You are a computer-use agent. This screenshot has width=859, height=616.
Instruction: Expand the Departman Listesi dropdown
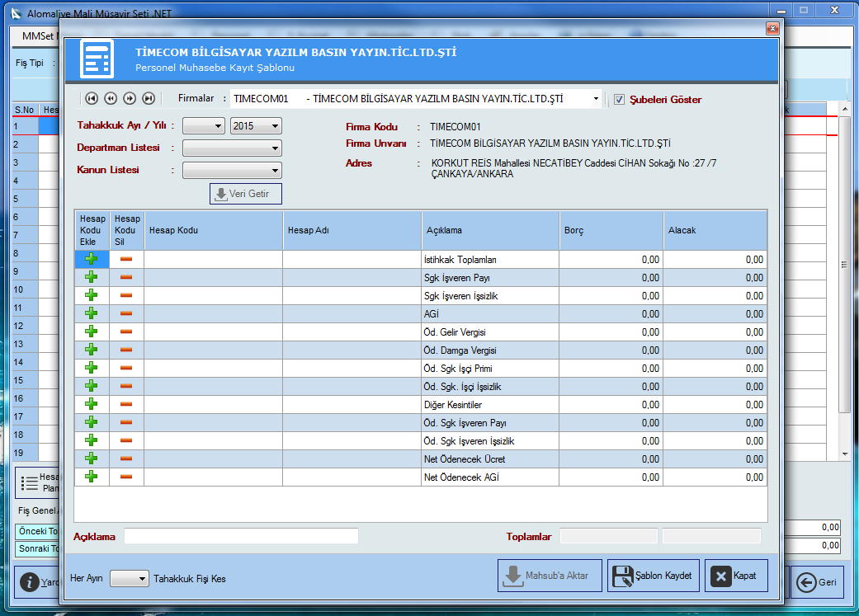232,148
